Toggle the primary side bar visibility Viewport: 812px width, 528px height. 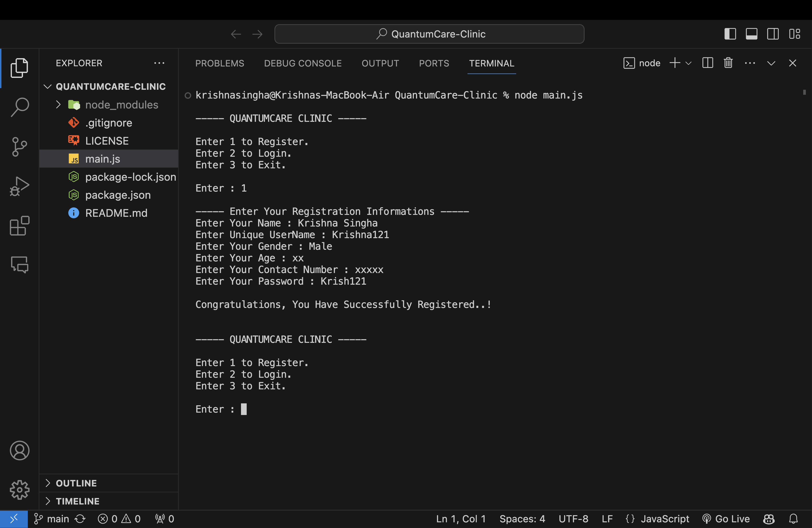(x=730, y=34)
